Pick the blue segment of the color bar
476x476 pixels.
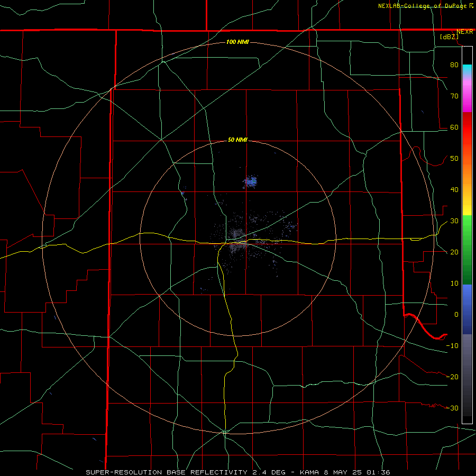[x=467, y=309]
